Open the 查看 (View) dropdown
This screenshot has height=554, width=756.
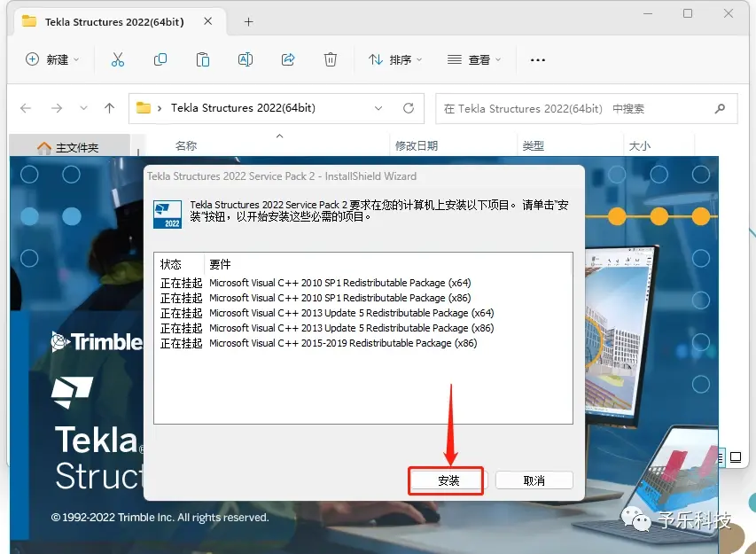[474, 59]
